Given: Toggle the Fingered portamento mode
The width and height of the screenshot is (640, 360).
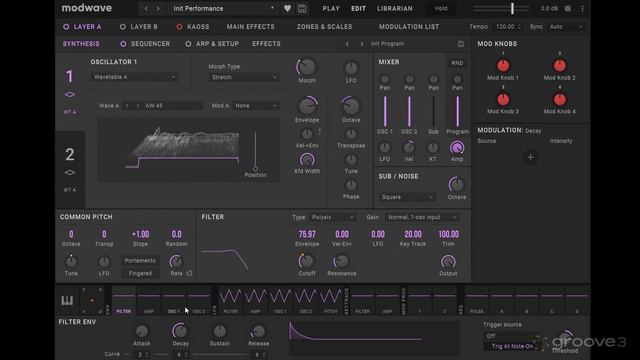Looking at the screenshot, I should [x=140, y=273].
